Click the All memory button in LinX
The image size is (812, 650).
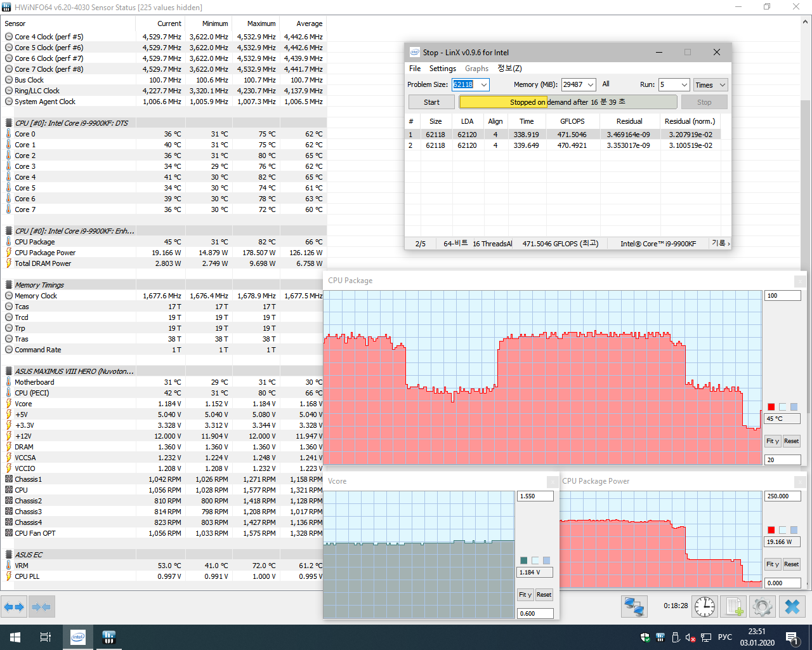[x=606, y=84]
